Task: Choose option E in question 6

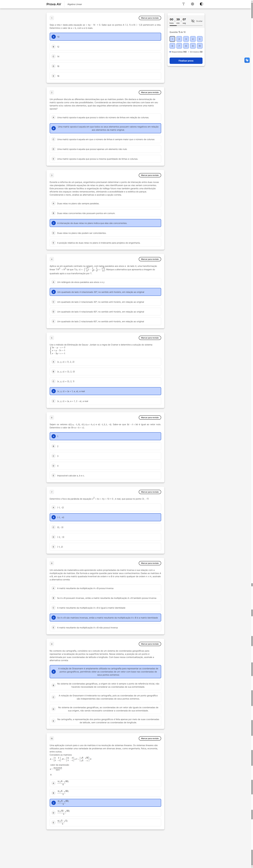Action: point(105,475)
